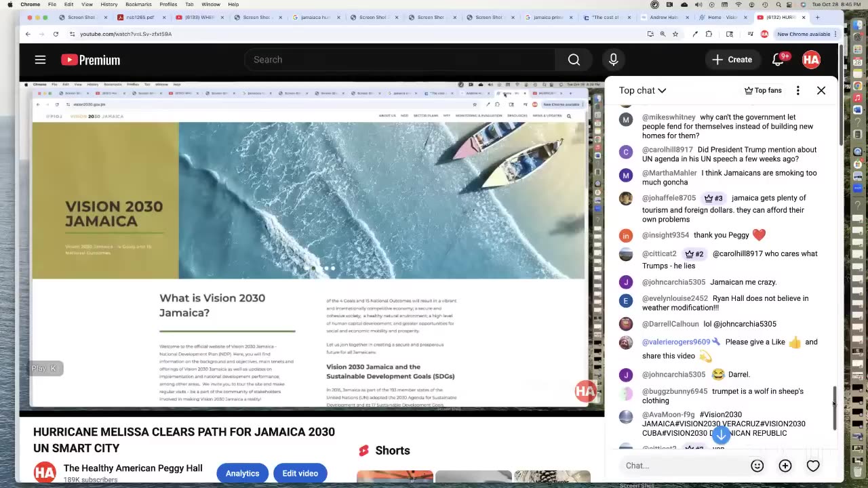Open Chrome profile HA icon in toolbar
868x488 pixels.
[x=764, y=34]
